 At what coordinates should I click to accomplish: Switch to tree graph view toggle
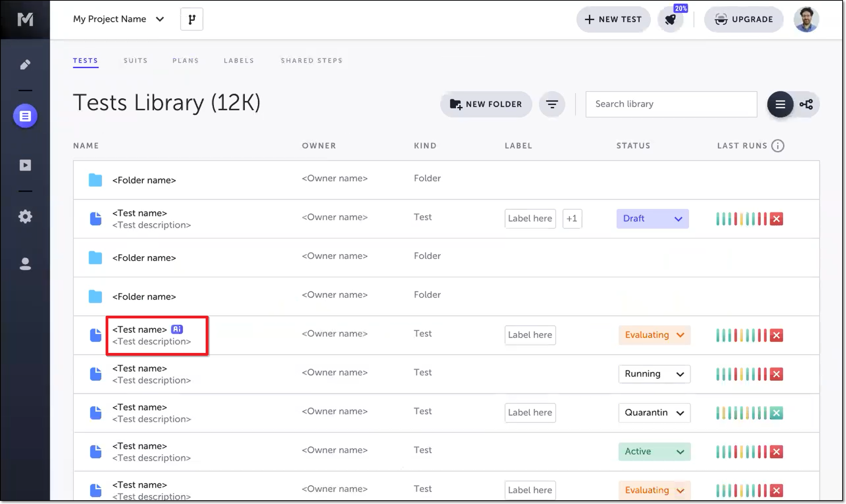(806, 104)
